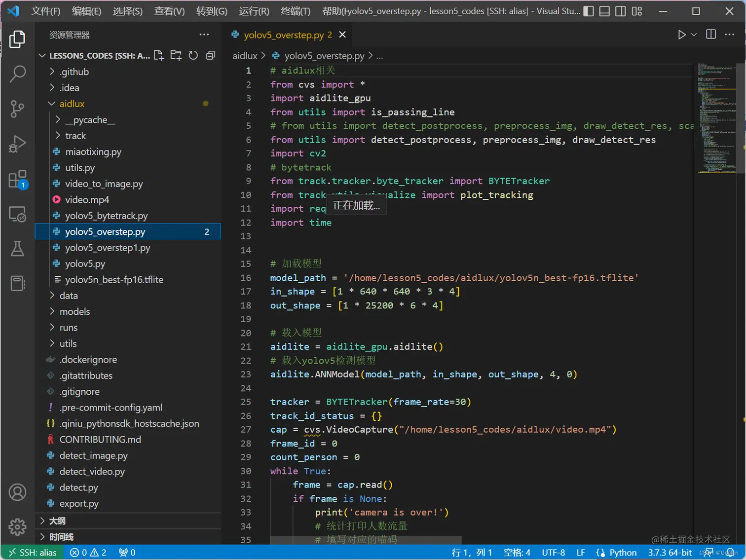The image size is (746, 560).
Task: Toggle the bottom panel layout button
Action: pos(604,11)
